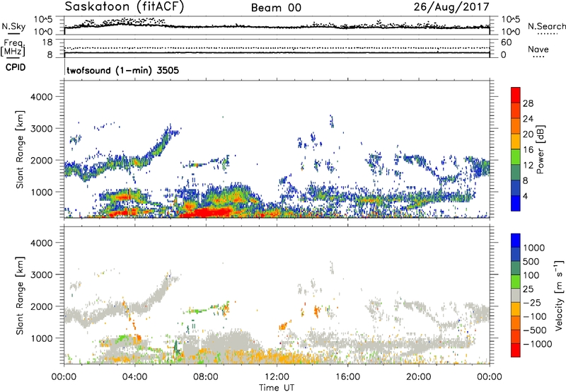This screenshot has height=392, width=566.
Task: Click the orange patch near 14:00 in velocity panel
Action: (x=317, y=311)
